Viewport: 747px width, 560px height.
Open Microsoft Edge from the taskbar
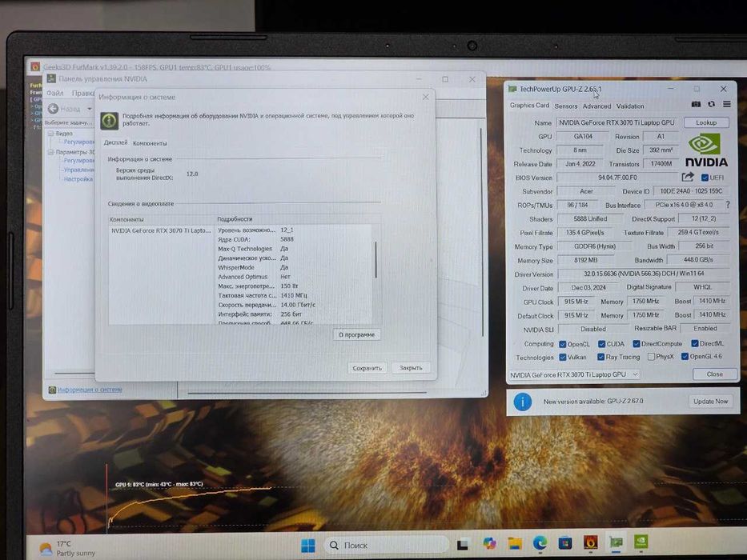[540, 543]
